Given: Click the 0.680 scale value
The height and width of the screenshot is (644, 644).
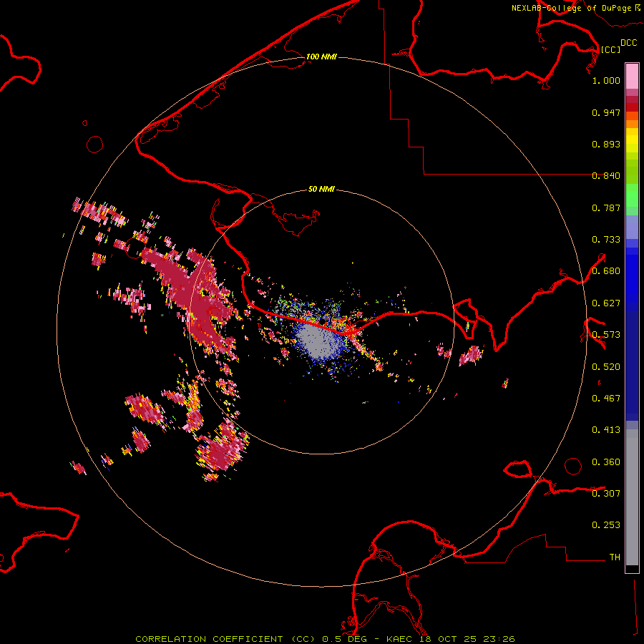Looking at the screenshot, I should click(x=606, y=271).
